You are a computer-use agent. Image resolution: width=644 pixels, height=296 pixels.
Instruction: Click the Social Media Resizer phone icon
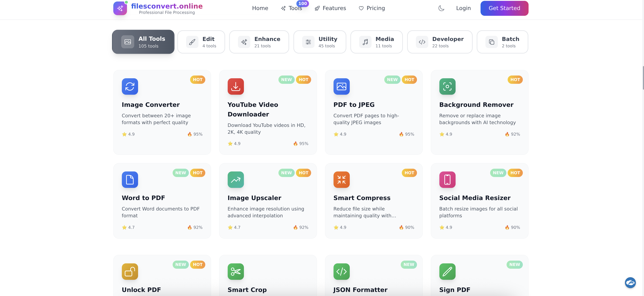pos(447,180)
